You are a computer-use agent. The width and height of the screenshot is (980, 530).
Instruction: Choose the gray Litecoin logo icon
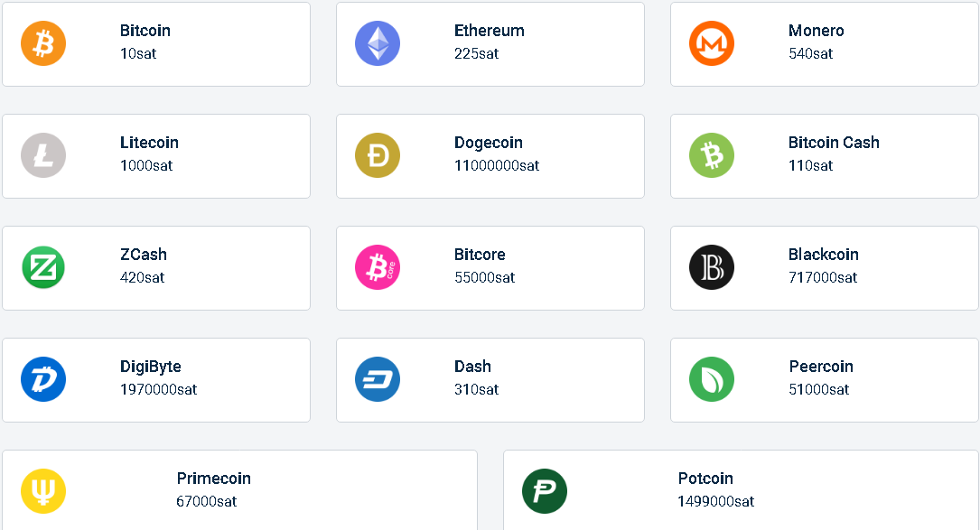pos(43,155)
